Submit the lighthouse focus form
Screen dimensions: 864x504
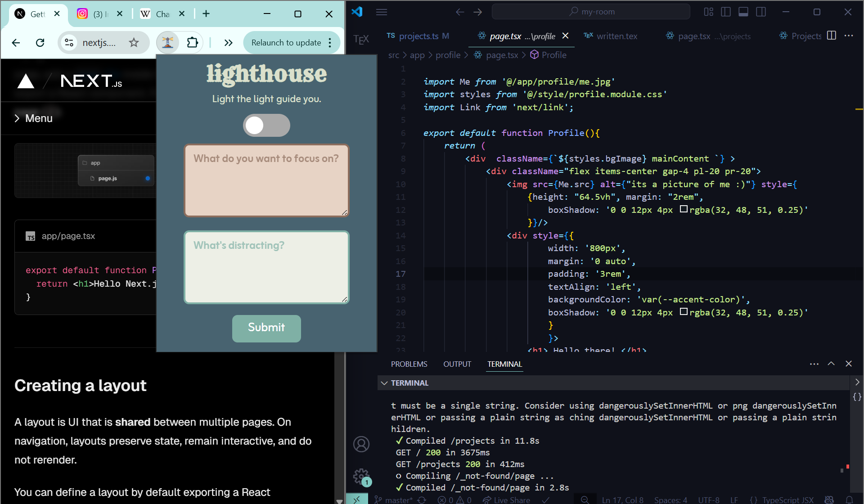pyautogui.click(x=266, y=328)
